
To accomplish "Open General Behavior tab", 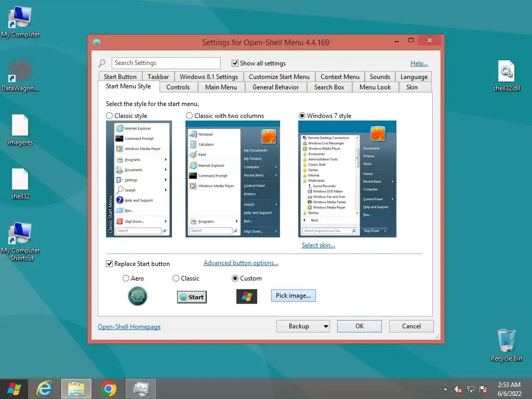I will point(275,87).
